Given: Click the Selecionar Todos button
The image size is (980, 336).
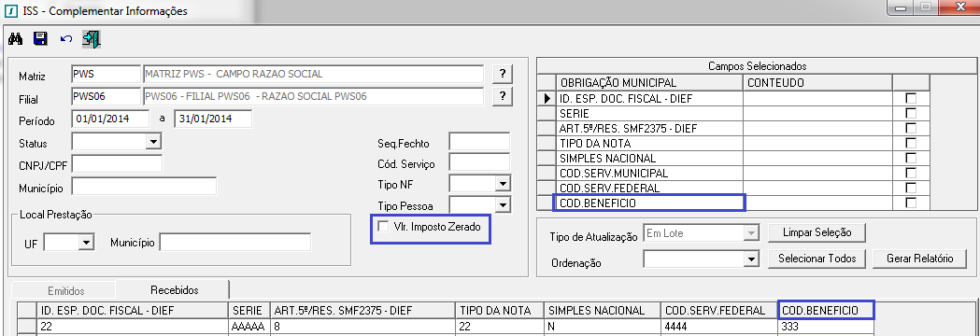Looking at the screenshot, I should click(817, 258).
